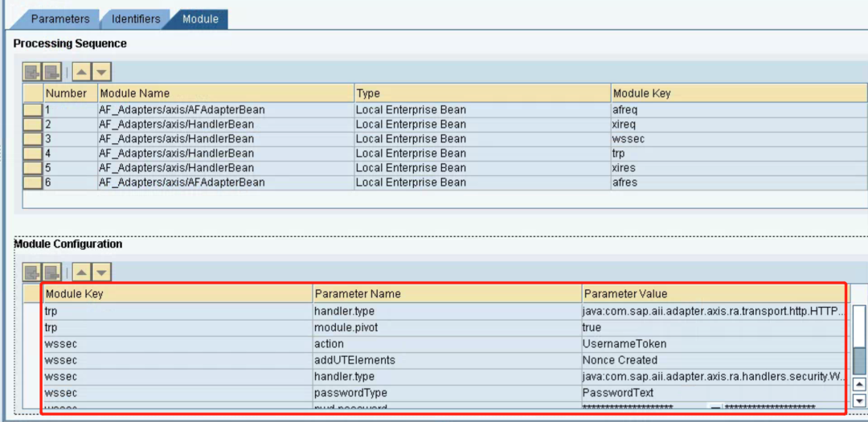Click AFAdapterBean module name in row 6
The height and width of the screenshot is (422, 868).
pos(226,182)
